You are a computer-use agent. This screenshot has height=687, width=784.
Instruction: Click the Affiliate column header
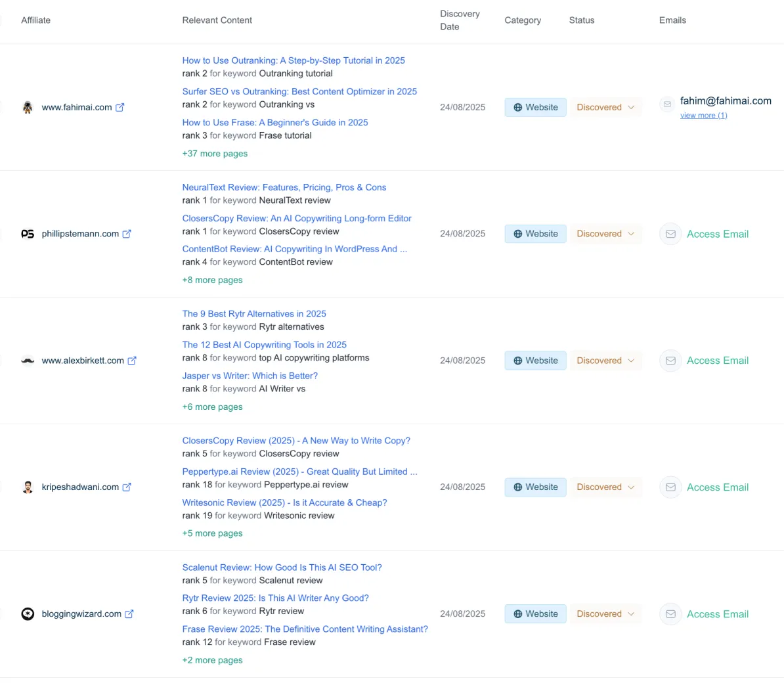click(x=35, y=20)
